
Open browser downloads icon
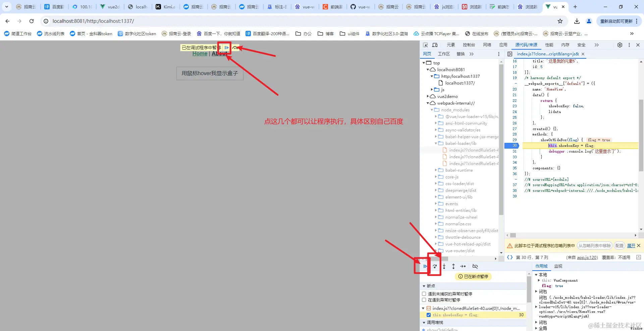577,21
